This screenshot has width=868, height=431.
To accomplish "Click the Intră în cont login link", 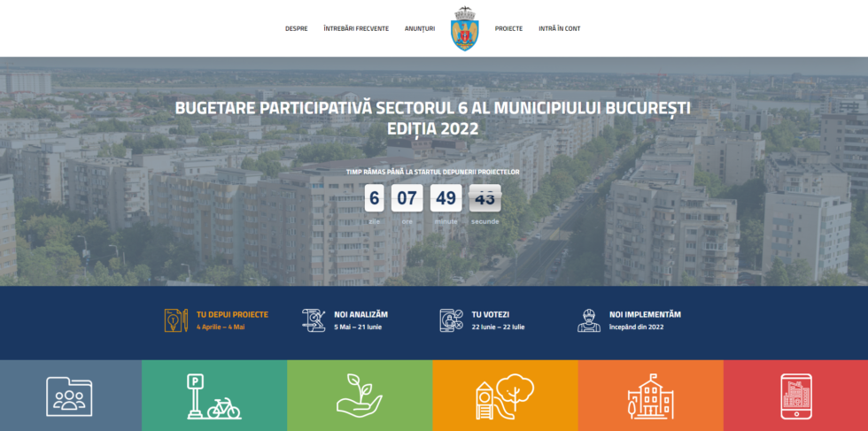I will pyautogui.click(x=560, y=28).
